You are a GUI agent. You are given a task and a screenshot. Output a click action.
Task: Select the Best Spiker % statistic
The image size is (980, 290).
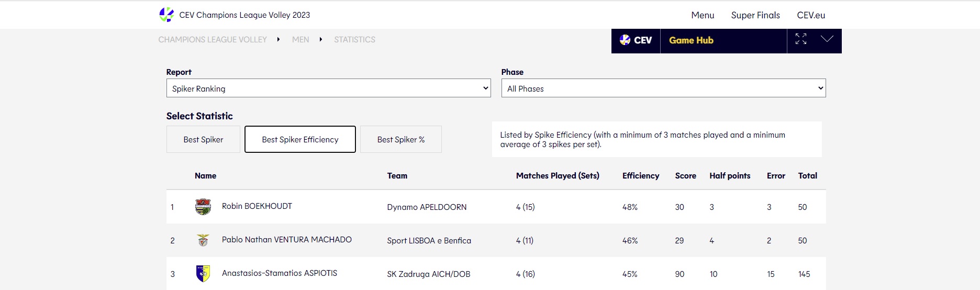click(400, 140)
